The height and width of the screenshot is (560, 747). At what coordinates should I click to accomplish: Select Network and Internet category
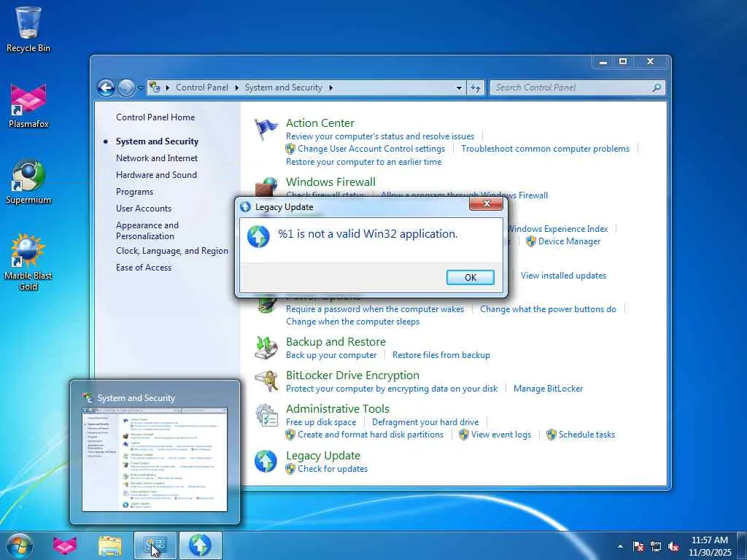157,158
